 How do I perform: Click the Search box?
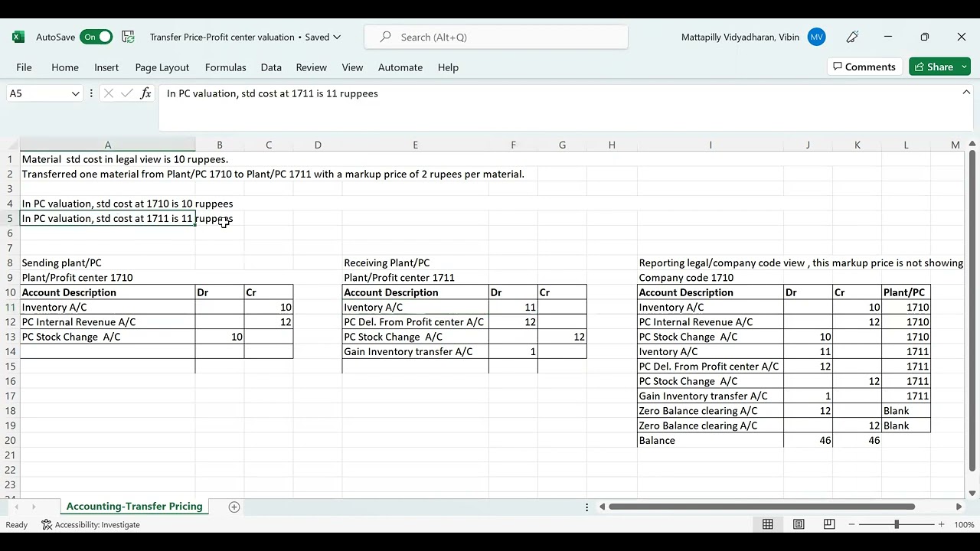pyautogui.click(x=496, y=37)
